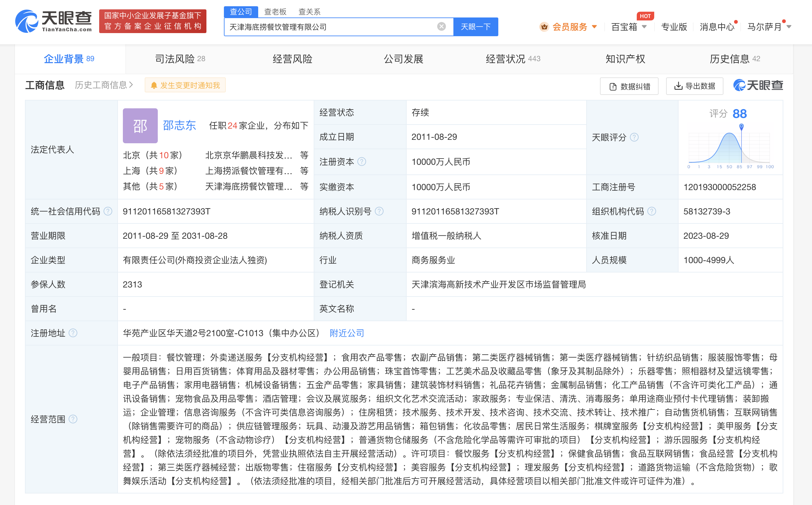Click registration number 120193000052258

click(720, 187)
